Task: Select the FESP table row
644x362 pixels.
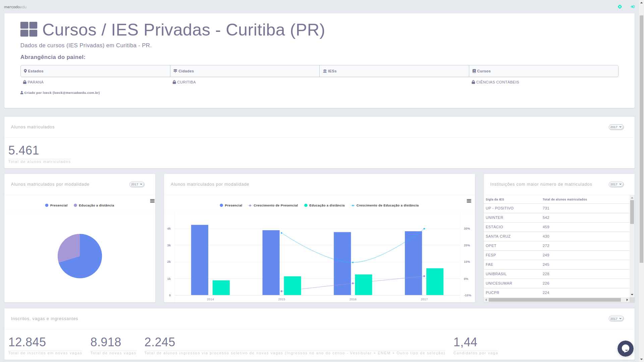Action: coord(556,255)
